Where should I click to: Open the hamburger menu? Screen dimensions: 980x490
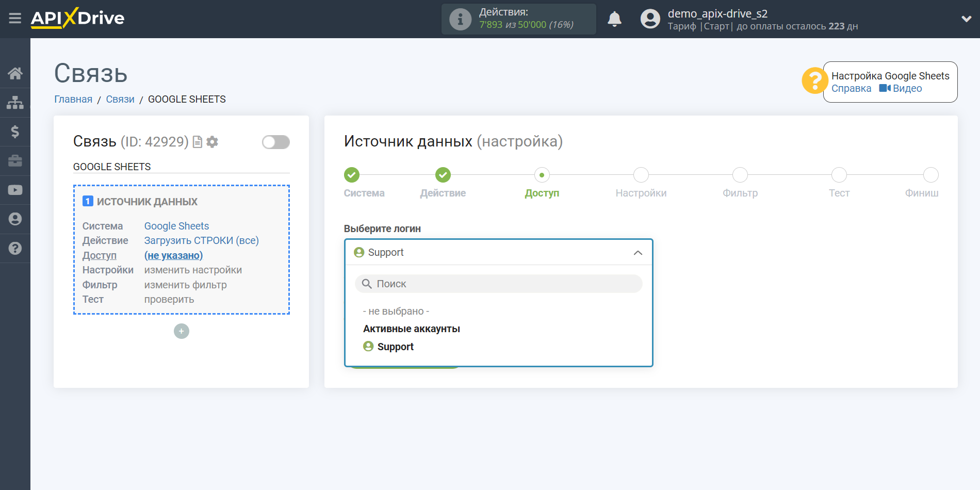15,19
